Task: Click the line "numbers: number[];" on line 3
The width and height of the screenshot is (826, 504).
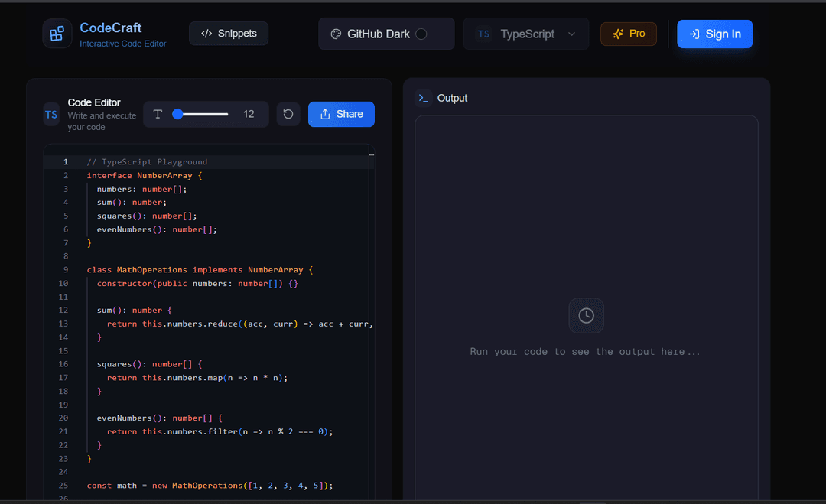Action: (141, 190)
